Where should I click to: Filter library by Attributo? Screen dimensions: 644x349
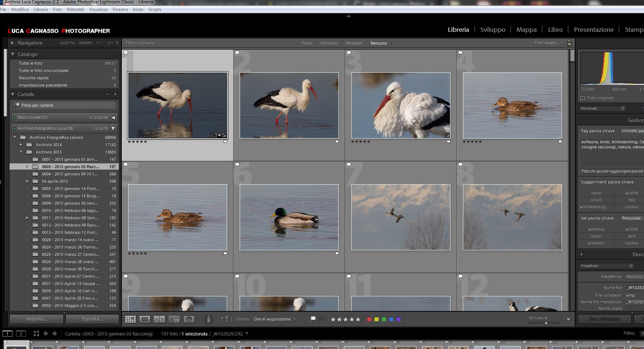[x=329, y=43]
